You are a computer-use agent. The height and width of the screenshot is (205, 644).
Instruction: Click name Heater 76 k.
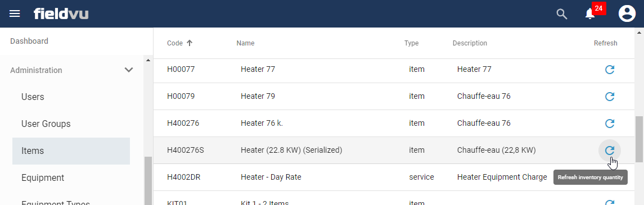point(262,124)
